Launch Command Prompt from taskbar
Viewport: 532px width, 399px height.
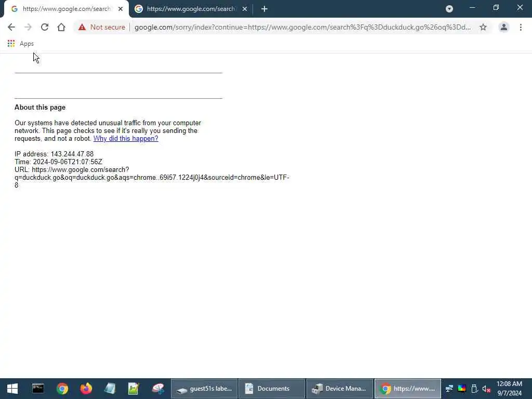click(38, 389)
